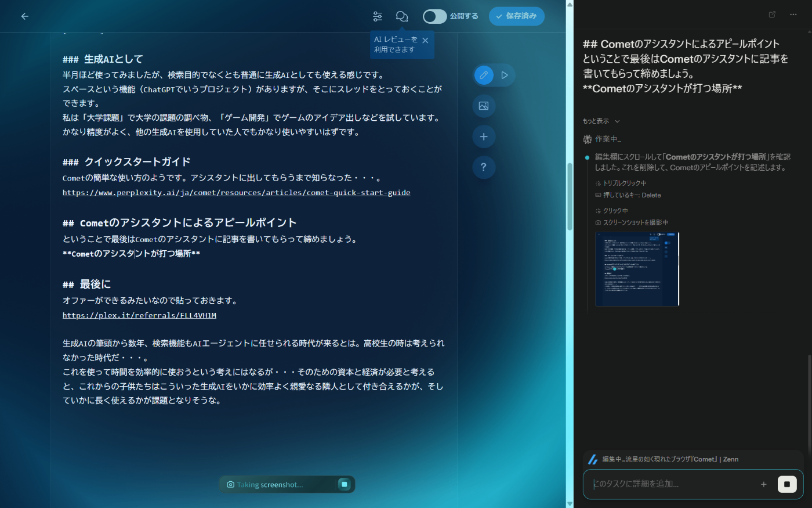
Task: Click the 押しているキー: Delete step
Action: tap(632, 195)
